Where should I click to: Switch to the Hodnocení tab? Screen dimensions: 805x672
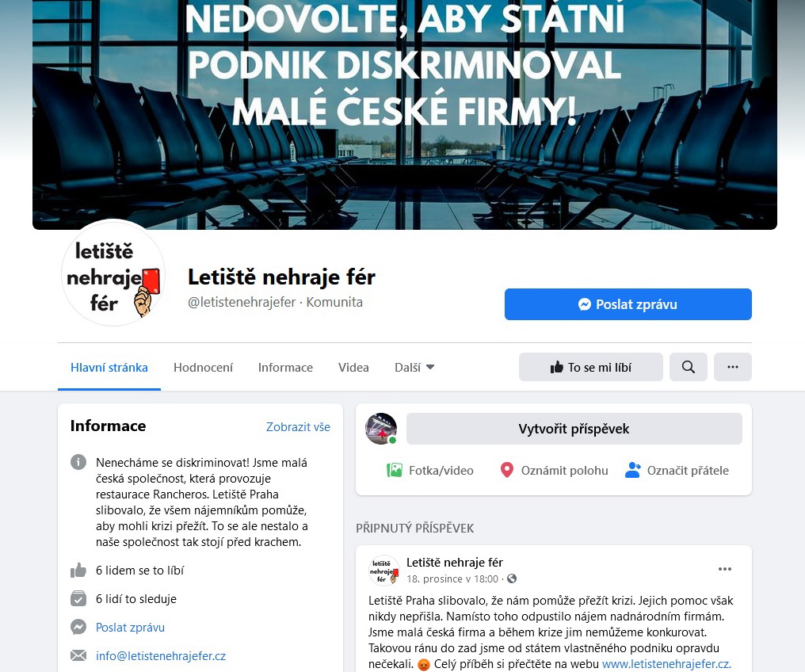(203, 368)
